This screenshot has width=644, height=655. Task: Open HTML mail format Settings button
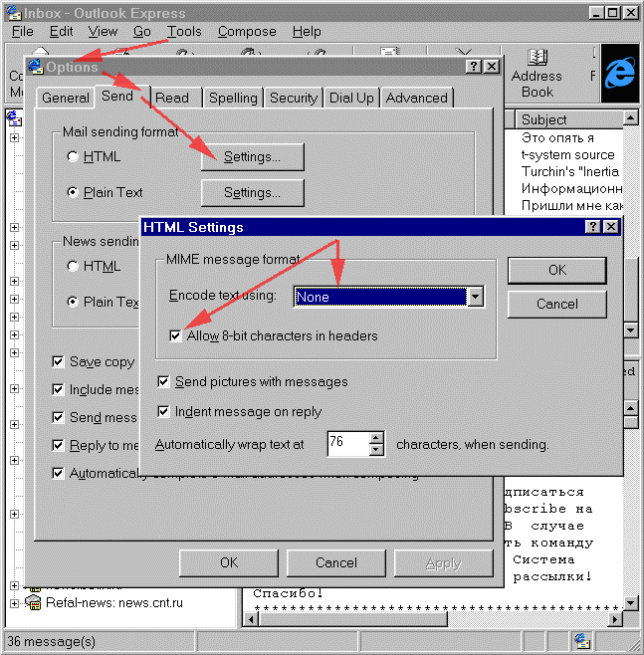(x=252, y=157)
